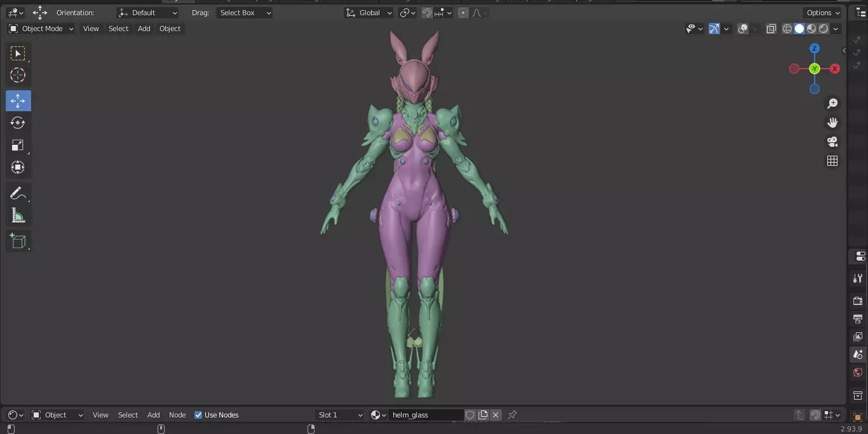The height and width of the screenshot is (434, 868).
Task: Open View Layer properties tab icon
Action: pos(858,336)
